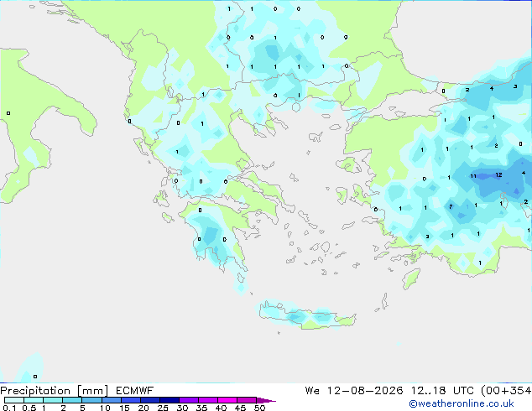Screen dimensions: 532x411
Task: Select the 40–45 mm magenta legend box
Action: pos(227,400)
